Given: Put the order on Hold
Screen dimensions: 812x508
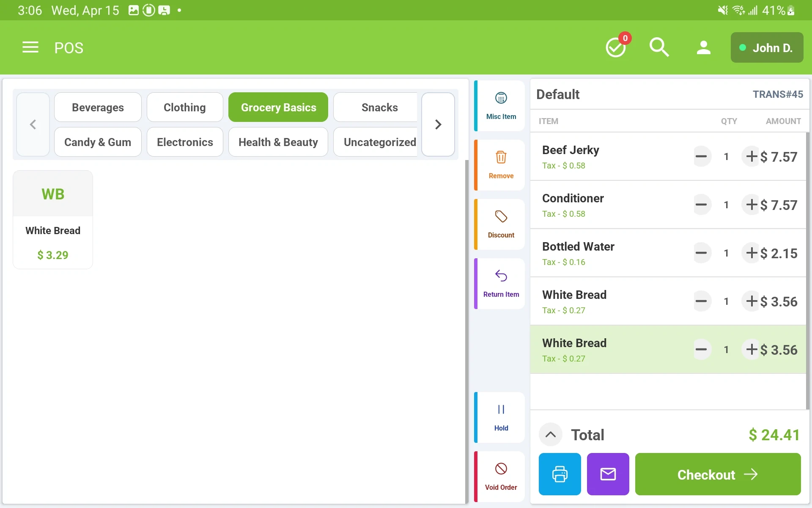Looking at the screenshot, I should 500,417.
